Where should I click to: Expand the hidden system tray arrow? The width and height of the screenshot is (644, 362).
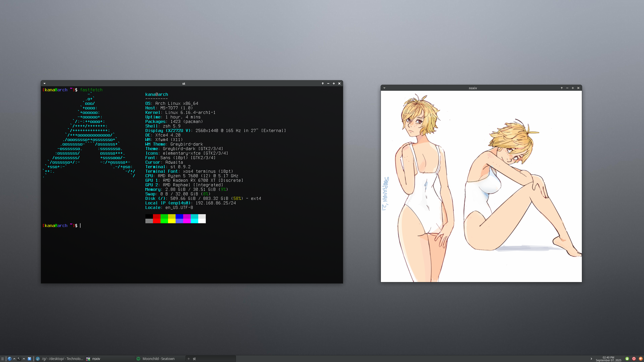[591, 359]
